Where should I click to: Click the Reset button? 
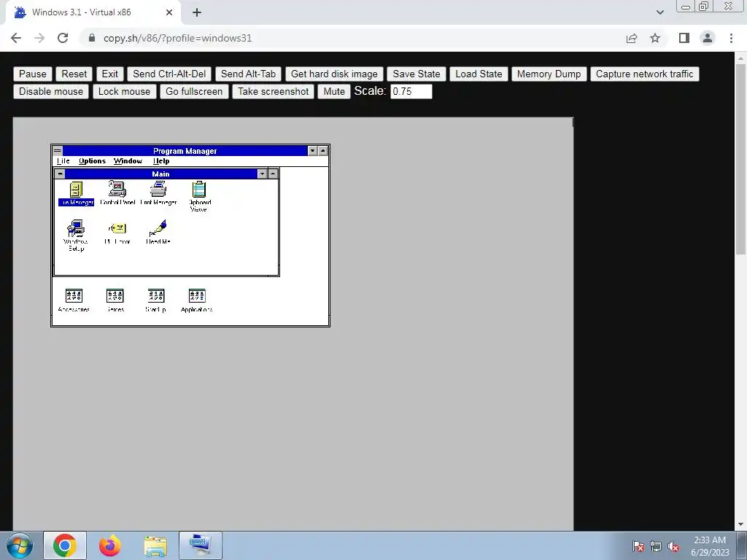point(74,74)
